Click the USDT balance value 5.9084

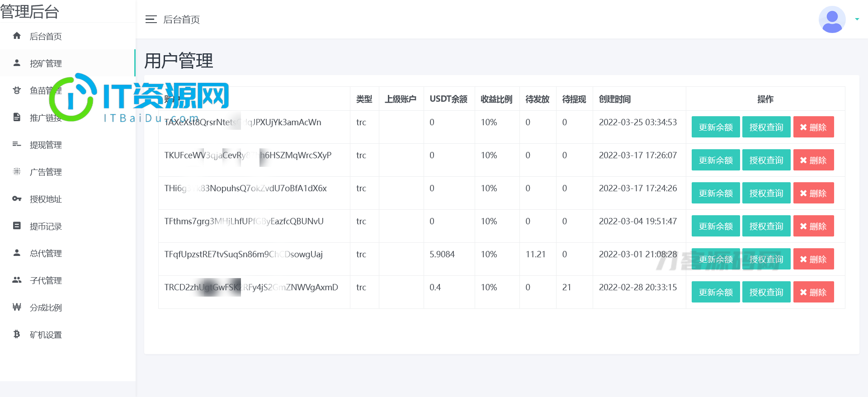click(442, 254)
